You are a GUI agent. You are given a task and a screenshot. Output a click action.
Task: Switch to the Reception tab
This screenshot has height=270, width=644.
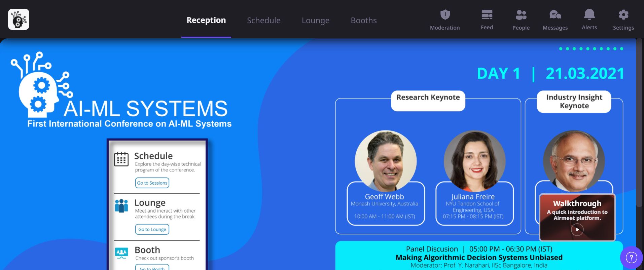pos(206,20)
